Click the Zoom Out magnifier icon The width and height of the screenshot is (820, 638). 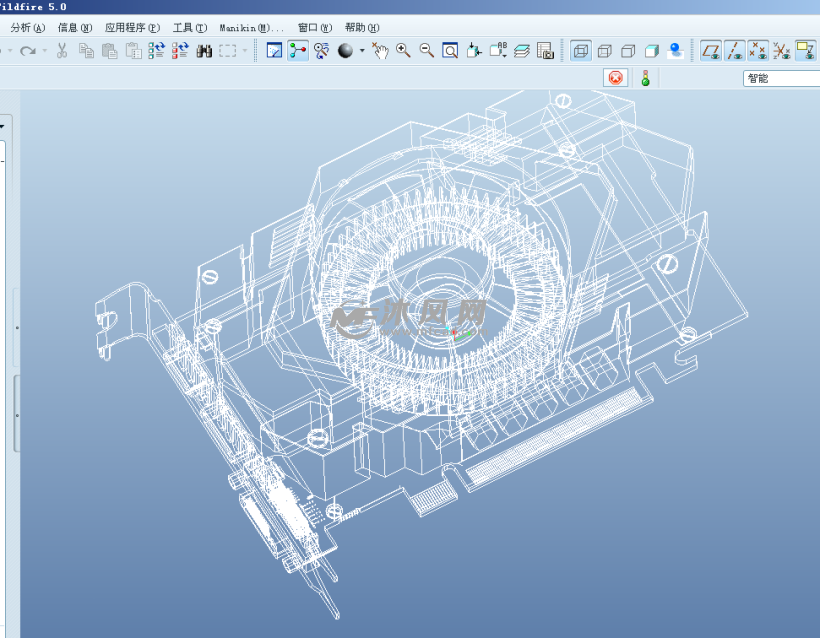coord(426,50)
